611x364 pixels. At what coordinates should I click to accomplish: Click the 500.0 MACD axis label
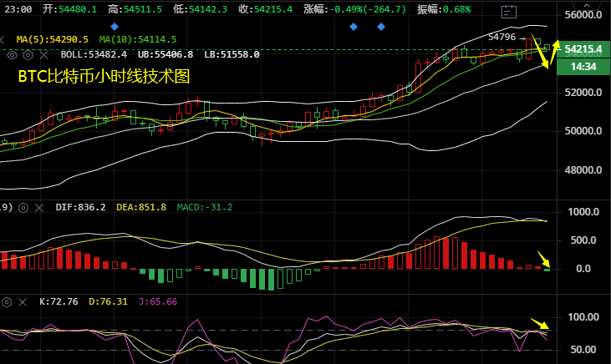pyautogui.click(x=583, y=240)
